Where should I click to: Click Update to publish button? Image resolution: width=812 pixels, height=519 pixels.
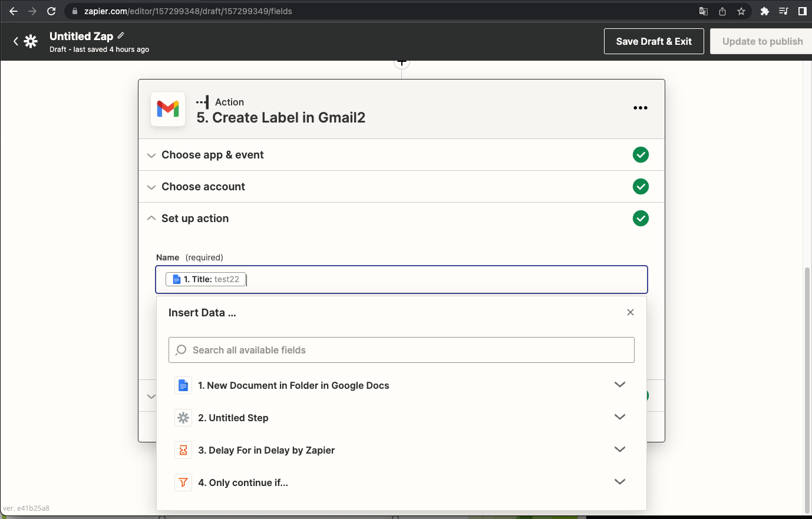coord(761,41)
